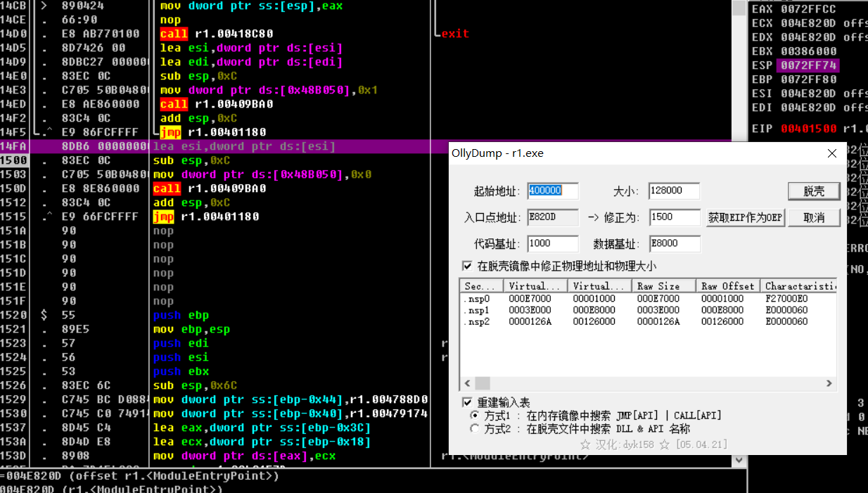This screenshot has height=493, width=868.
Task: Click the 起始地址 input field
Action: point(553,191)
